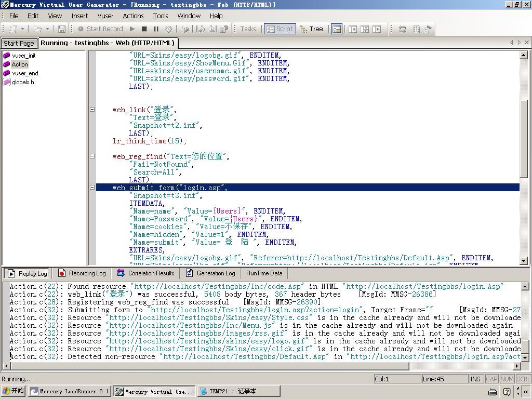The height and width of the screenshot is (399, 532).
Task: Click the sync arrows toolbar icon
Action: tap(403, 29)
